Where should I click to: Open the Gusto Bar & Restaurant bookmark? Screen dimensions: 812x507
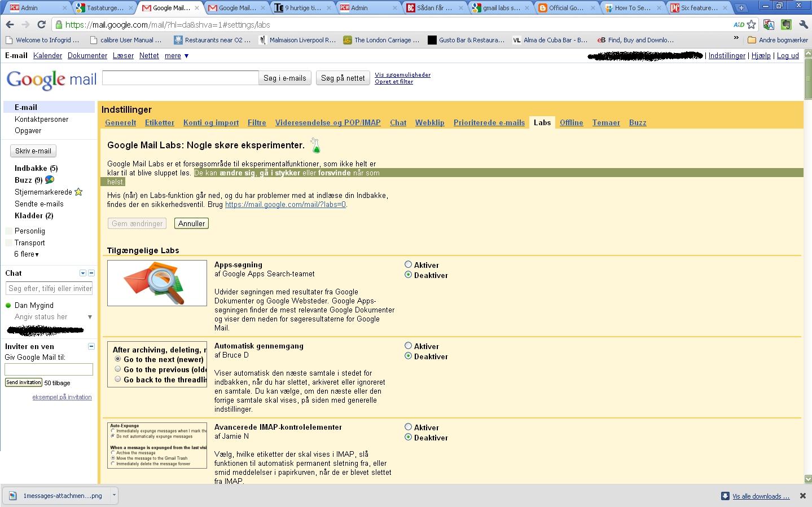pyautogui.click(x=466, y=40)
